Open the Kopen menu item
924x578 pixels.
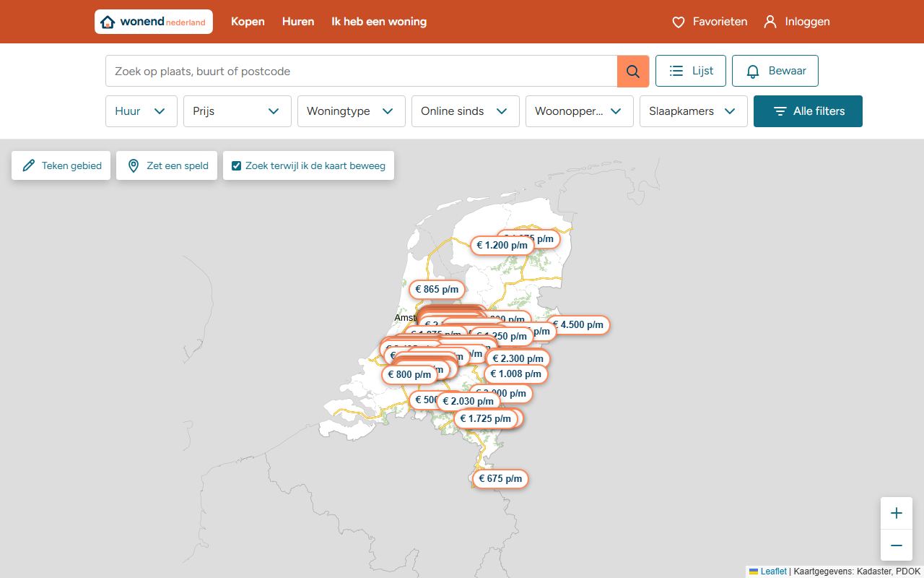(x=248, y=22)
